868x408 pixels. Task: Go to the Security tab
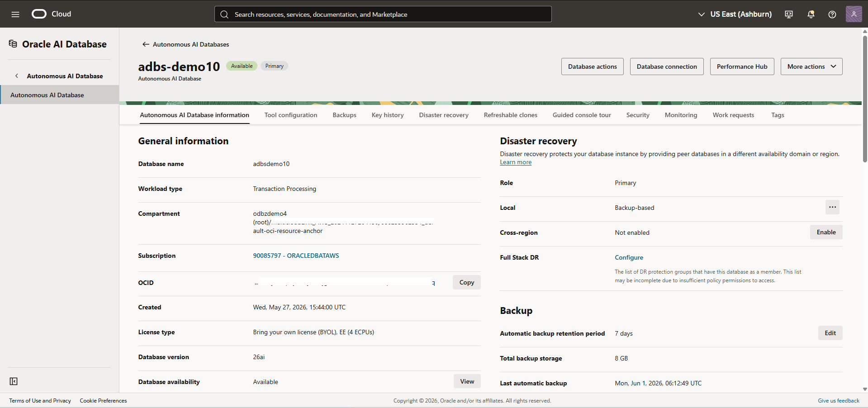coord(638,115)
